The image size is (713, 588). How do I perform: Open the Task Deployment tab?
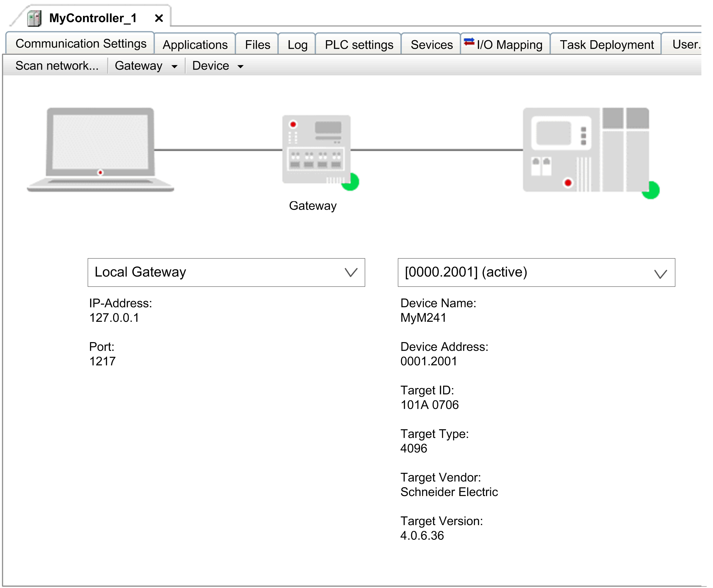tap(606, 45)
